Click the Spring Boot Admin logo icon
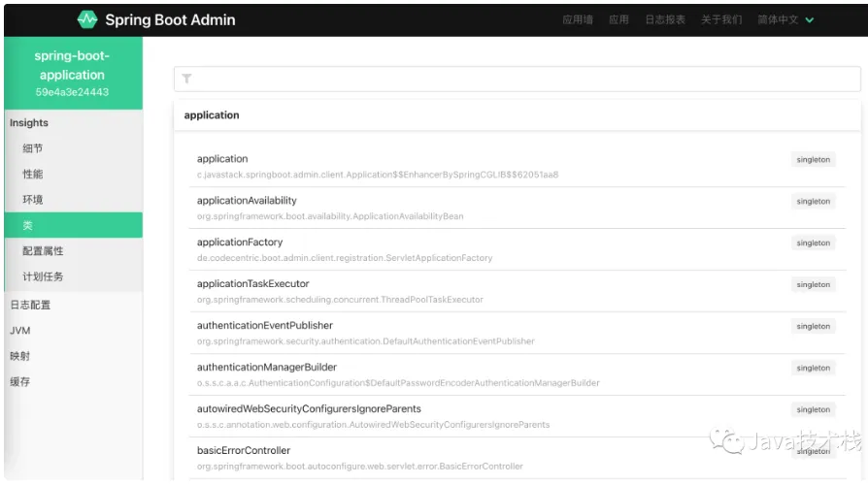The height and width of the screenshot is (485, 868). (x=87, y=19)
